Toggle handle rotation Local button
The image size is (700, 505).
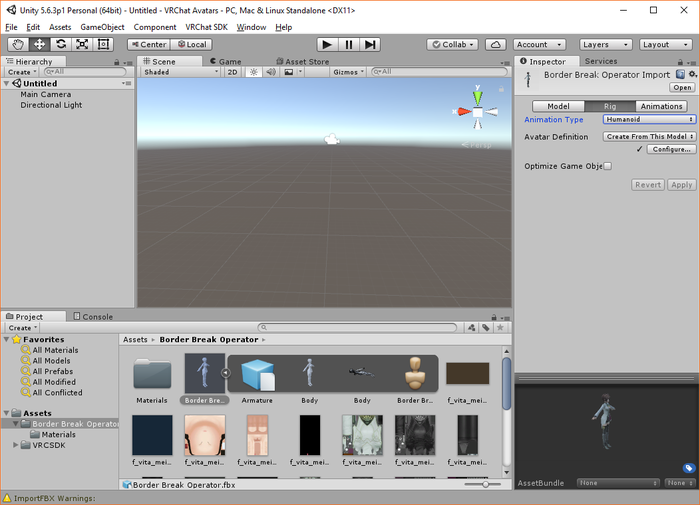click(192, 45)
